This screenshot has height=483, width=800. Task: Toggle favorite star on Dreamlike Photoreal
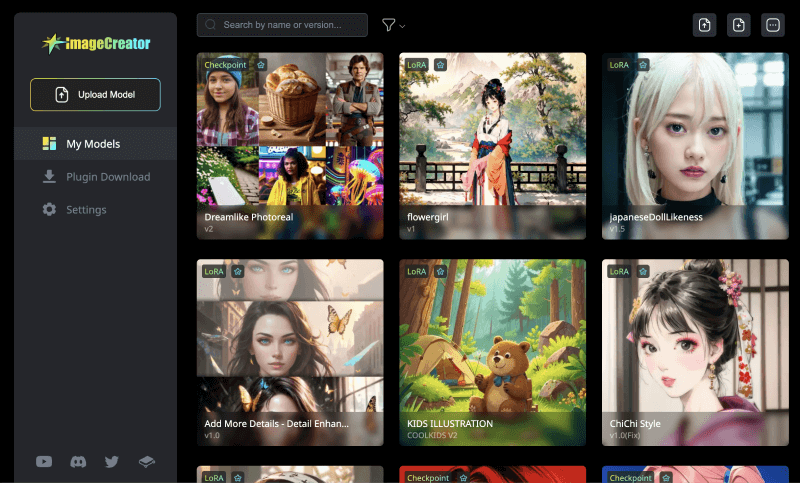(x=261, y=64)
